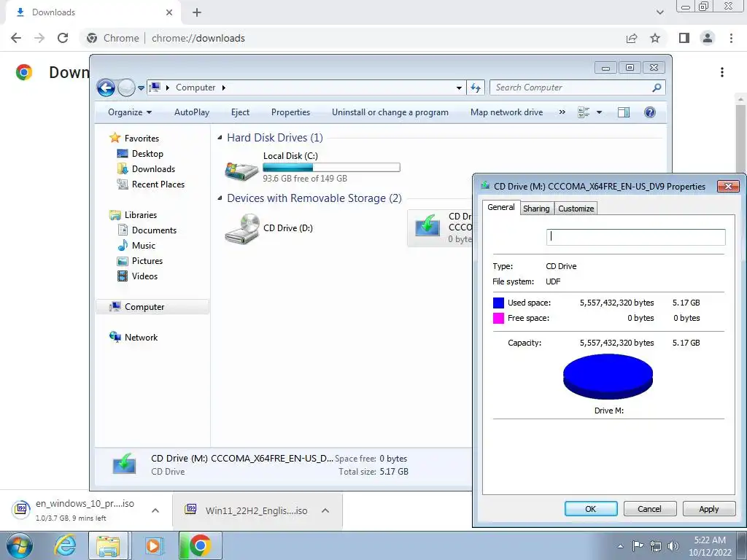
Task: Open the view options dropdown arrow
Action: [600, 112]
